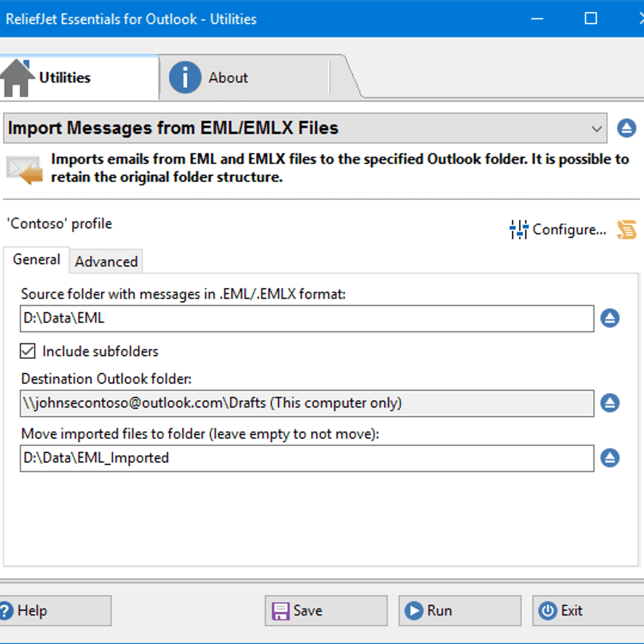Choose destination Outlook folder browse icon
Viewport: 644px width, 644px height.
(x=610, y=402)
